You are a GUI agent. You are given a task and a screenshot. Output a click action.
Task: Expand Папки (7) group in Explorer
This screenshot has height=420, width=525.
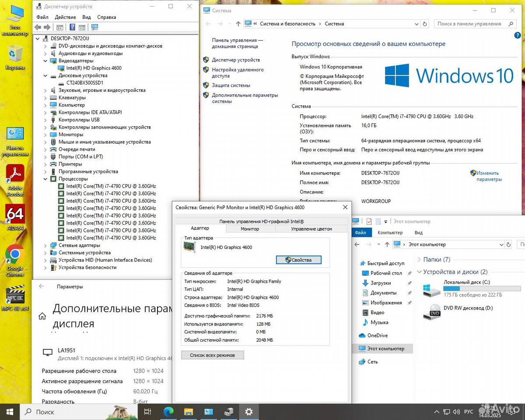pos(420,259)
